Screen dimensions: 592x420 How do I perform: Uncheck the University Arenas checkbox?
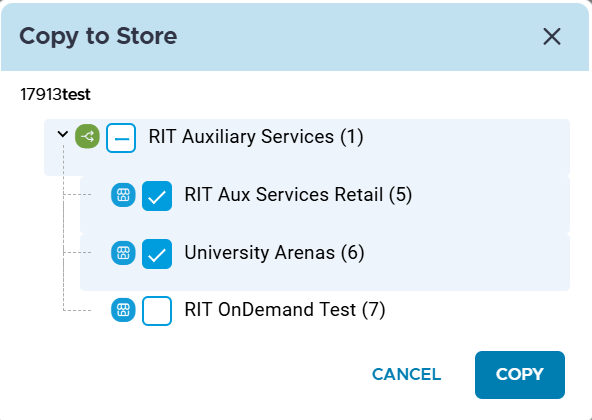[x=157, y=254]
